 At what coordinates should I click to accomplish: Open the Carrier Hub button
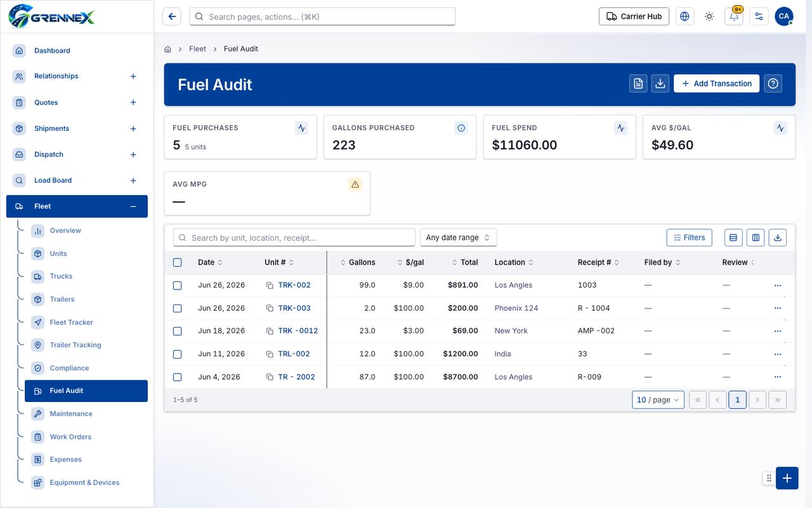634,17
